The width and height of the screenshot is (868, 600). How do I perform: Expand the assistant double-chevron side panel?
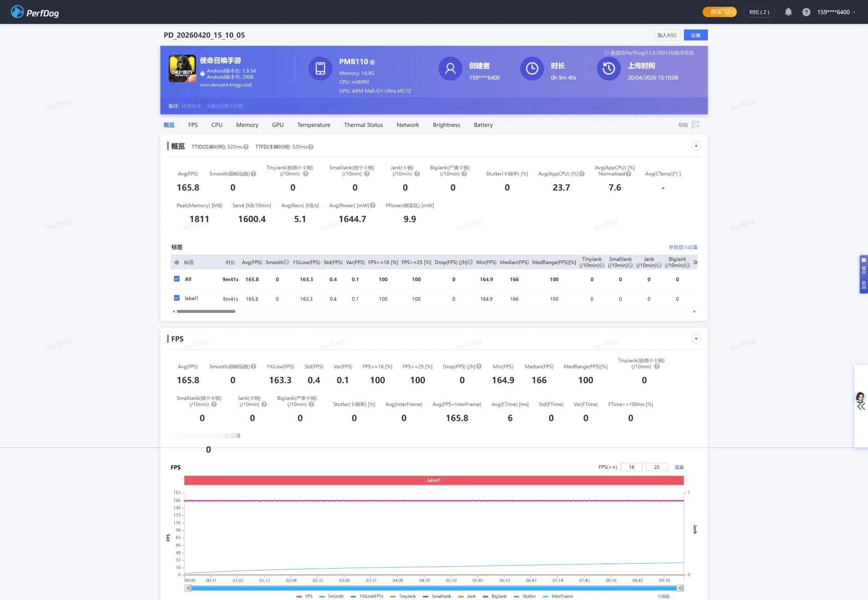click(x=861, y=407)
